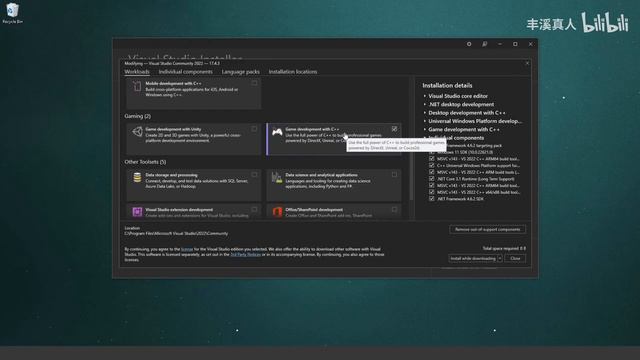
Task: Click the gamepad icon for Game development with C++
Action: pyautogui.click(x=277, y=132)
